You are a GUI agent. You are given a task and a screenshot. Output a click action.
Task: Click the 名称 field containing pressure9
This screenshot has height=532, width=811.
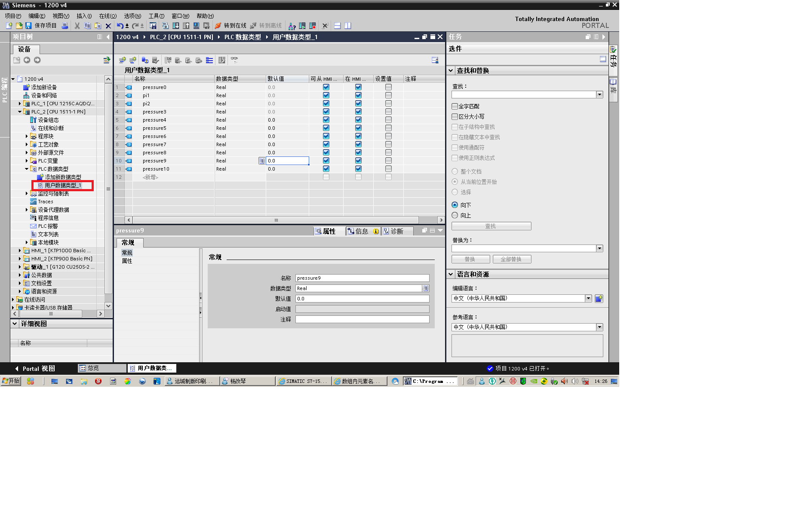[362, 278]
